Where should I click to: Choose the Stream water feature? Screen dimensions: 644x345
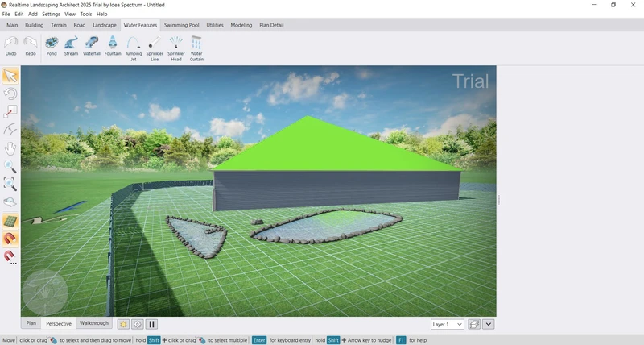point(72,46)
